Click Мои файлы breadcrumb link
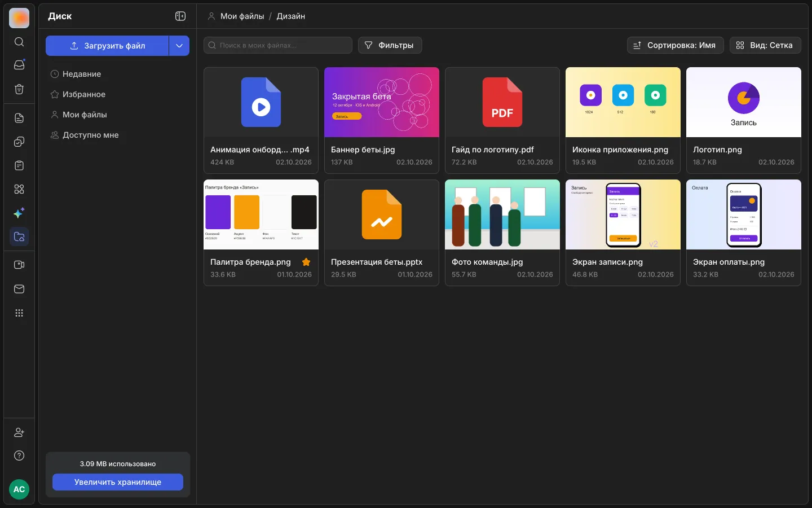The image size is (812, 508). pyautogui.click(x=242, y=16)
